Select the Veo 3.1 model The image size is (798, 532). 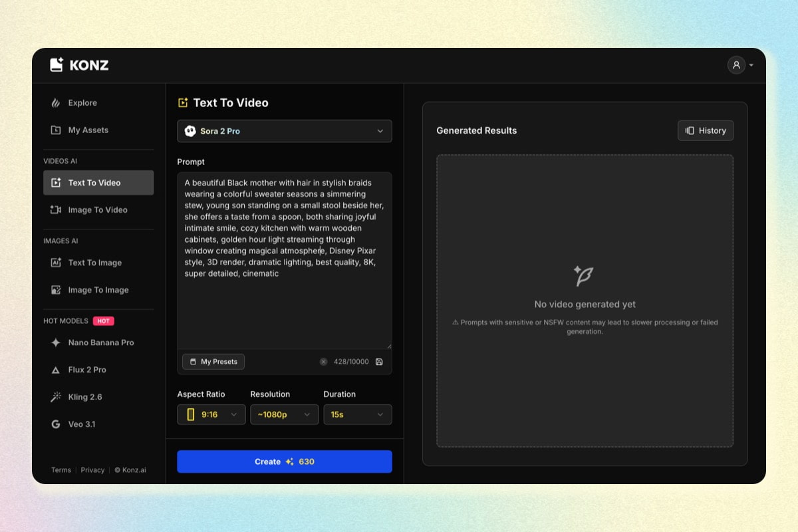click(x=98, y=424)
